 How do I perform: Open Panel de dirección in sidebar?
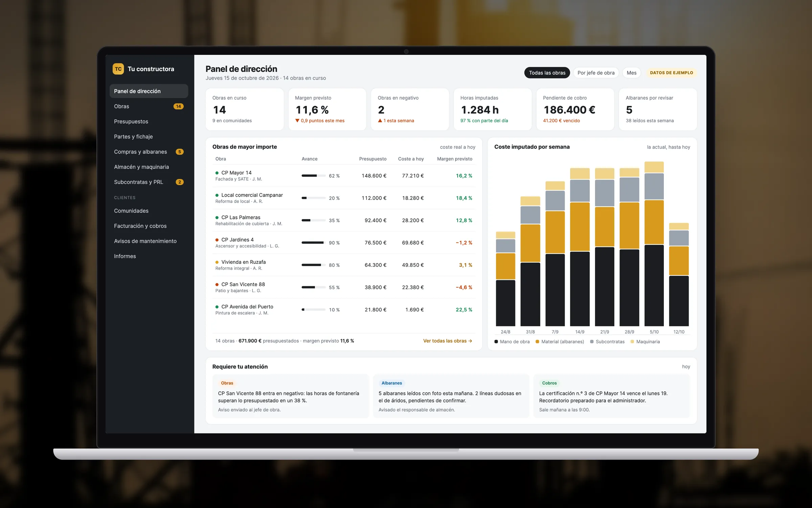pyautogui.click(x=149, y=91)
